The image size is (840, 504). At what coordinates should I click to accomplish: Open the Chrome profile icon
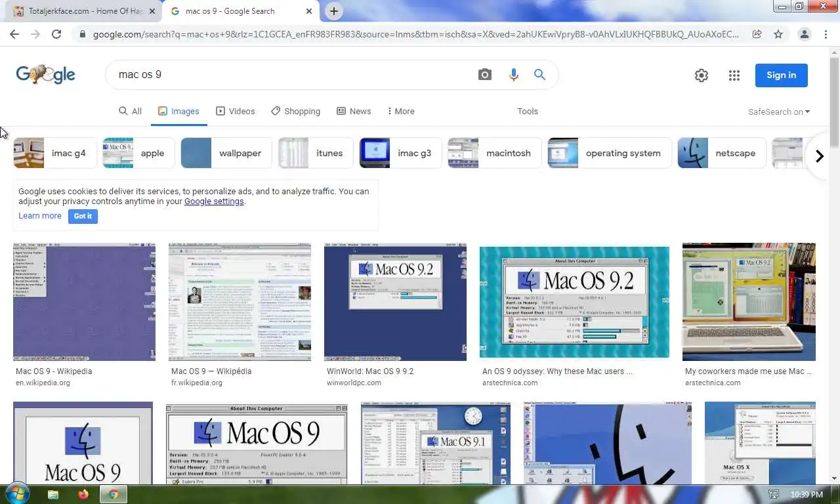804,34
